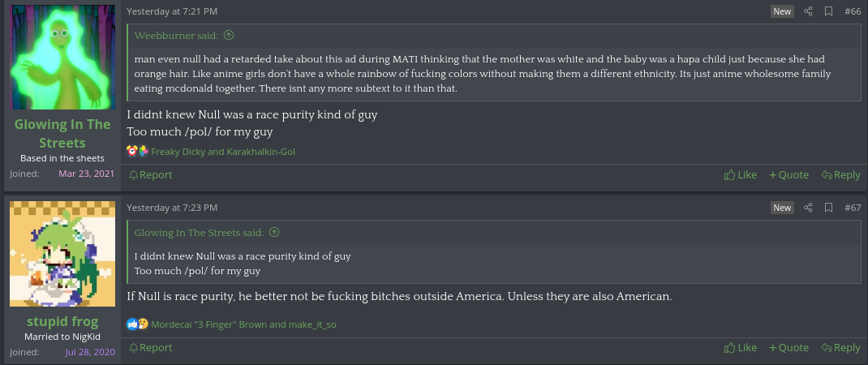This screenshot has width=868, height=365.
Task: Jump to Weebburner's quoted post arrow
Action: click(x=229, y=36)
